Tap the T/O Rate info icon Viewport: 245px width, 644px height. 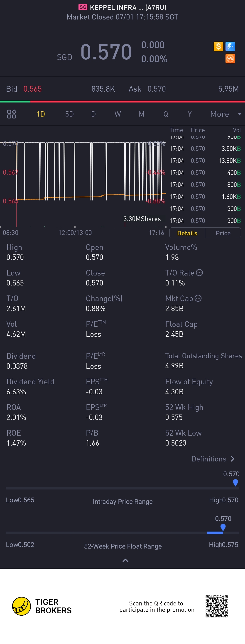point(199,273)
